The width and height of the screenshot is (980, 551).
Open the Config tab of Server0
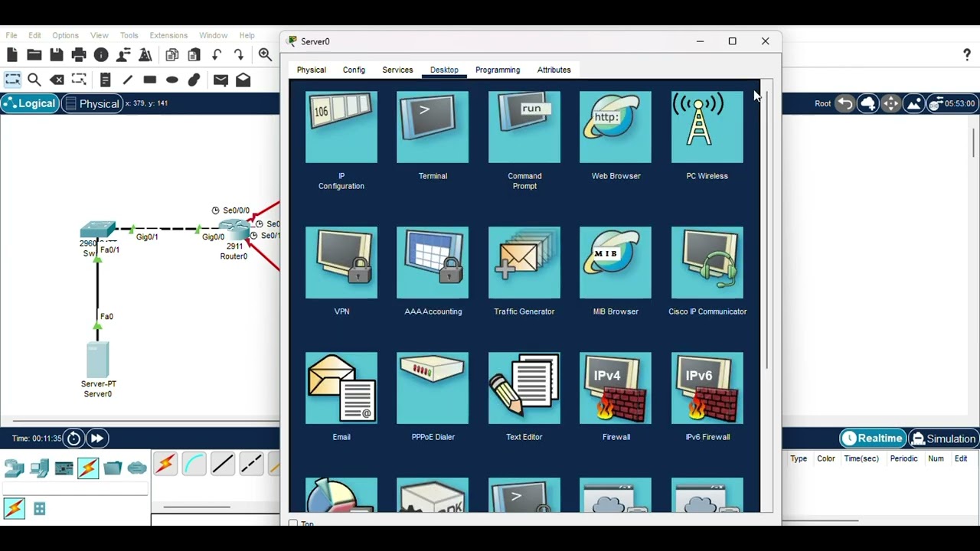coord(354,70)
